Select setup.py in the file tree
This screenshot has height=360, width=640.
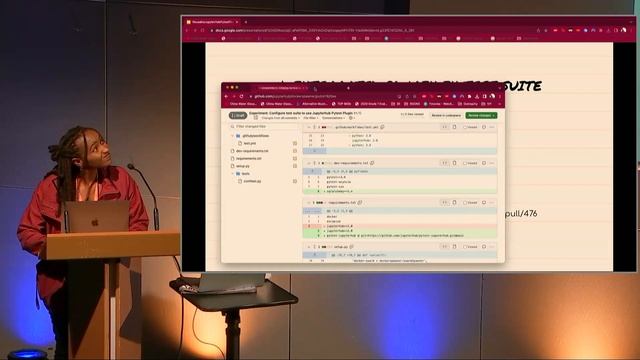pyautogui.click(x=242, y=166)
